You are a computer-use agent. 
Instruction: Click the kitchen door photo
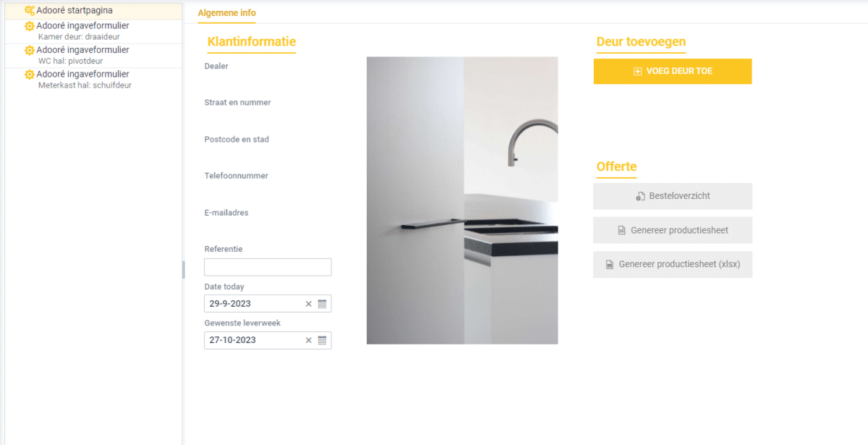(462, 200)
